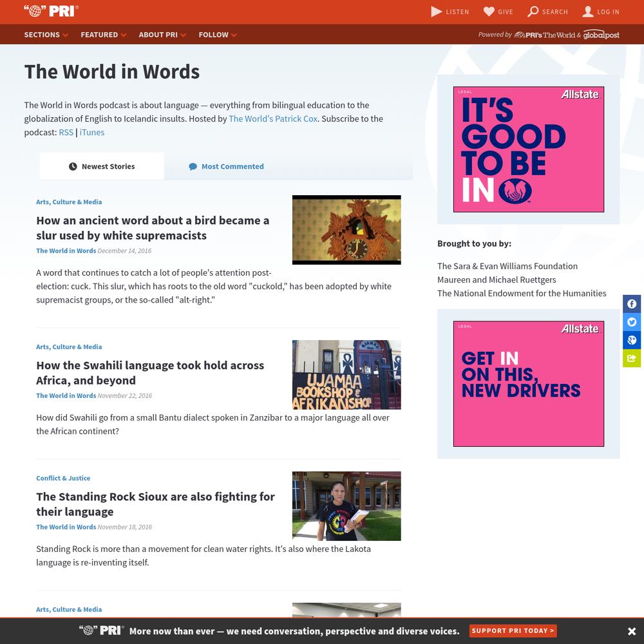Click speech bubble icon on Most Commented

tap(193, 166)
